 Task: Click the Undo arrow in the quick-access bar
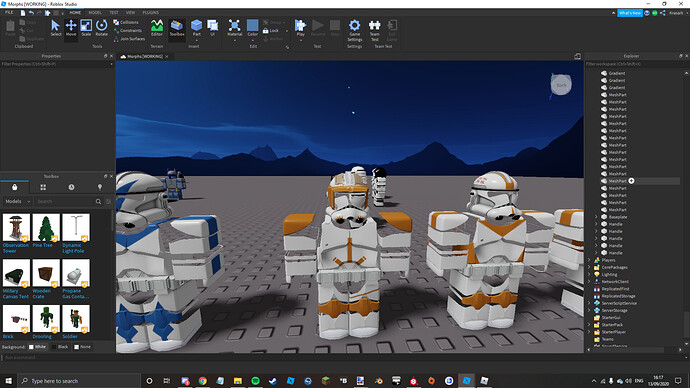pyautogui.click(x=31, y=13)
